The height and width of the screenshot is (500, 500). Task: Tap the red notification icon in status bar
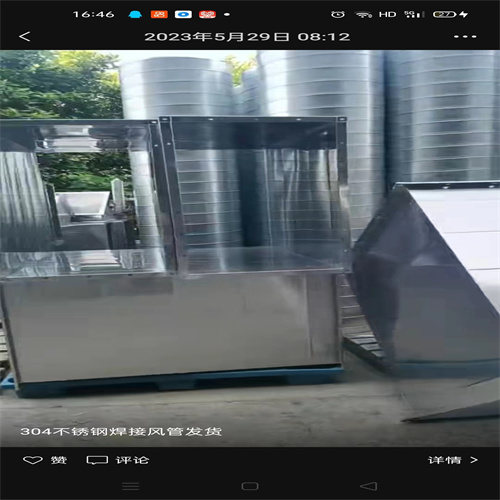click(207, 14)
